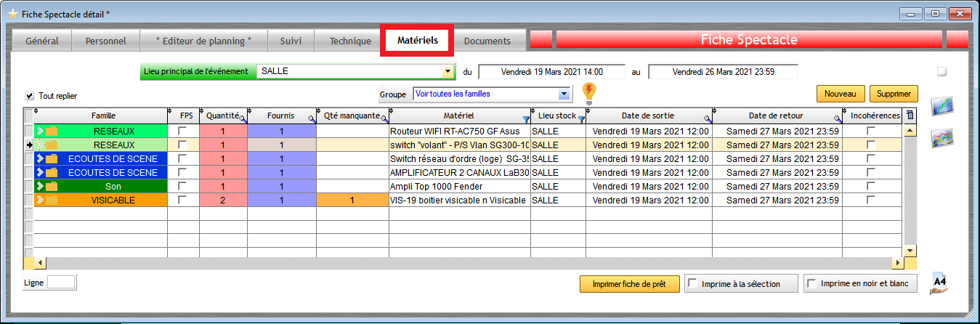This screenshot has height=324, width=980.
Task: Switch to the Personnel tab
Action: tap(105, 41)
